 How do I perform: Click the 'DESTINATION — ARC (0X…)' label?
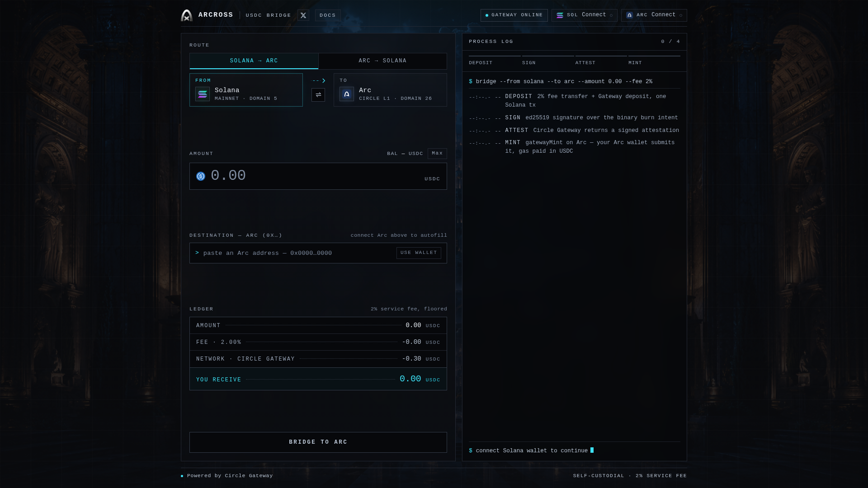coord(236,235)
